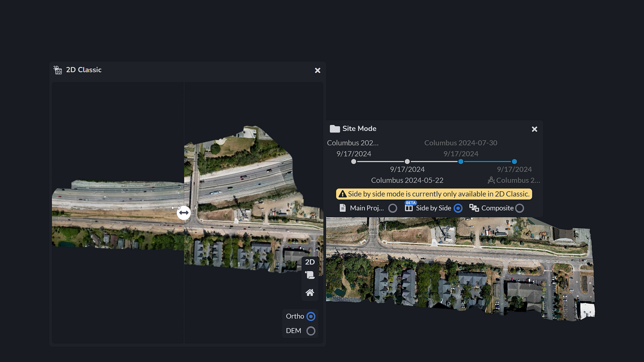Select the Ortho radio button
This screenshot has width=644, height=362.
(311, 316)
